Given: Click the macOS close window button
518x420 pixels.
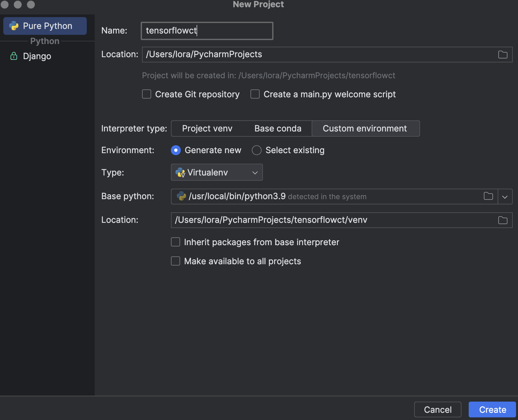Looking at the screenshot, I should 5,4.
